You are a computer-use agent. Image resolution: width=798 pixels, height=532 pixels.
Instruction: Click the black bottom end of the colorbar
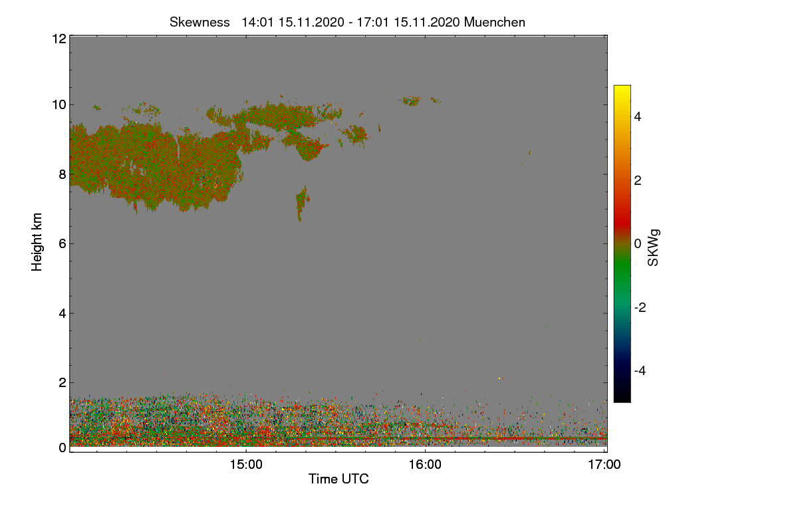click(622, 396)
